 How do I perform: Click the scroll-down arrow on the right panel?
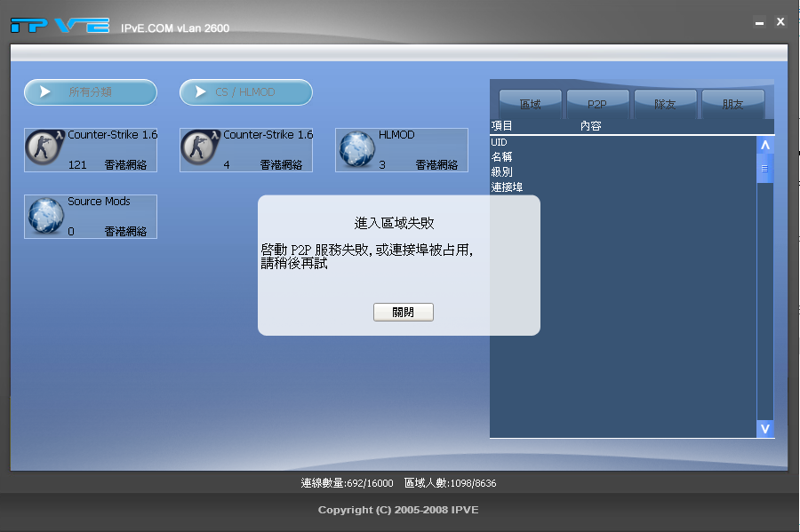pyautogui.click(x=765, y=428)
